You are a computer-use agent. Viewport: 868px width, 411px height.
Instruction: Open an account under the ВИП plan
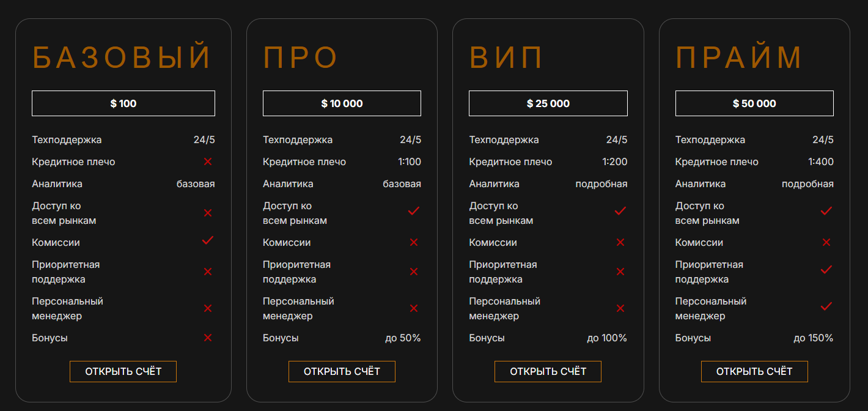point(548,371)
